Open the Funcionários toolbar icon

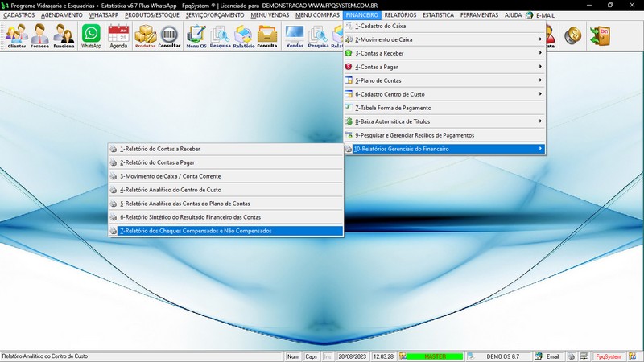64,35
